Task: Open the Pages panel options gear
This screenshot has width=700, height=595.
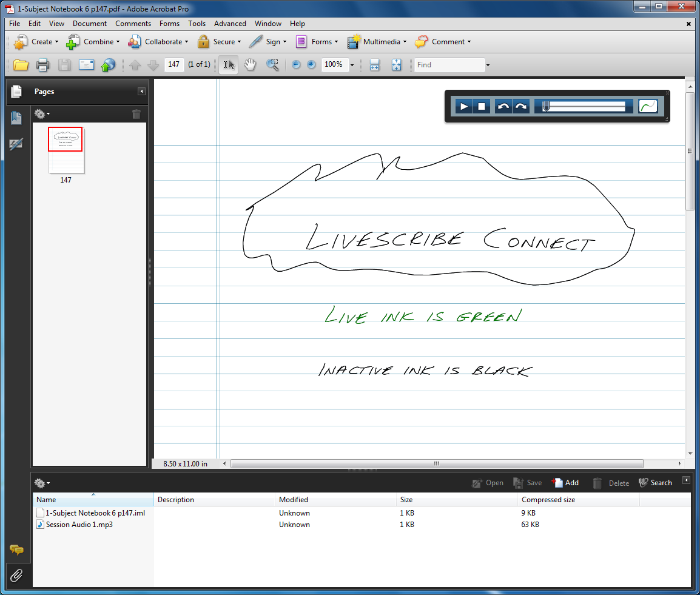Action: click(42, 113)
